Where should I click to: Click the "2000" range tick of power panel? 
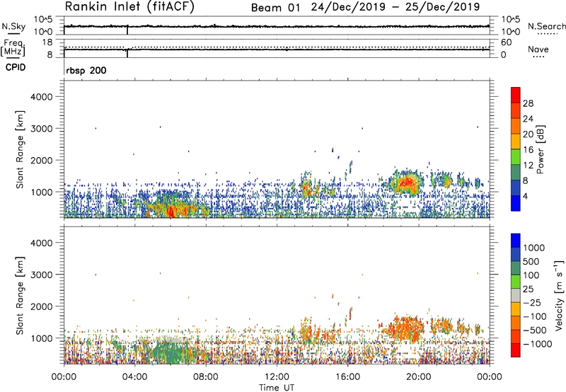pyautogui.click(x=42, y=160)
